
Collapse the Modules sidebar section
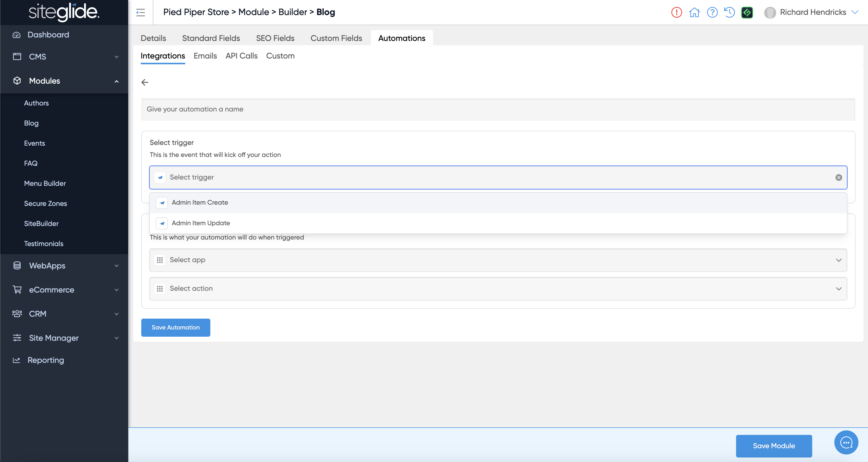click(x=64, y=81)
